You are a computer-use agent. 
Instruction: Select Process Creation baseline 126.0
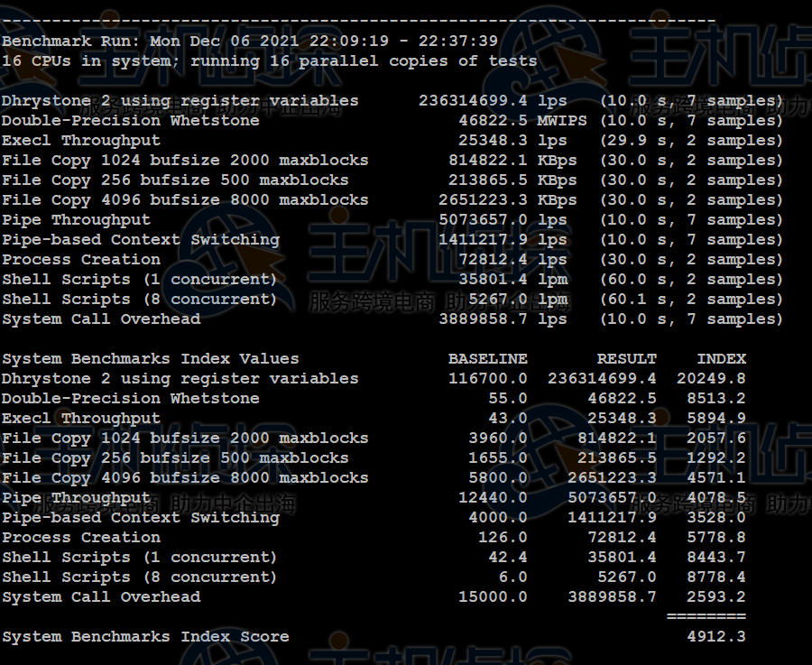[503, 538]
